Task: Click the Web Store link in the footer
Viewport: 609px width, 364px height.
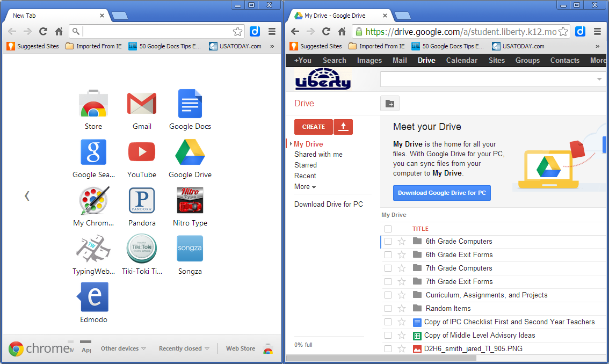Action: pos(241,348)
